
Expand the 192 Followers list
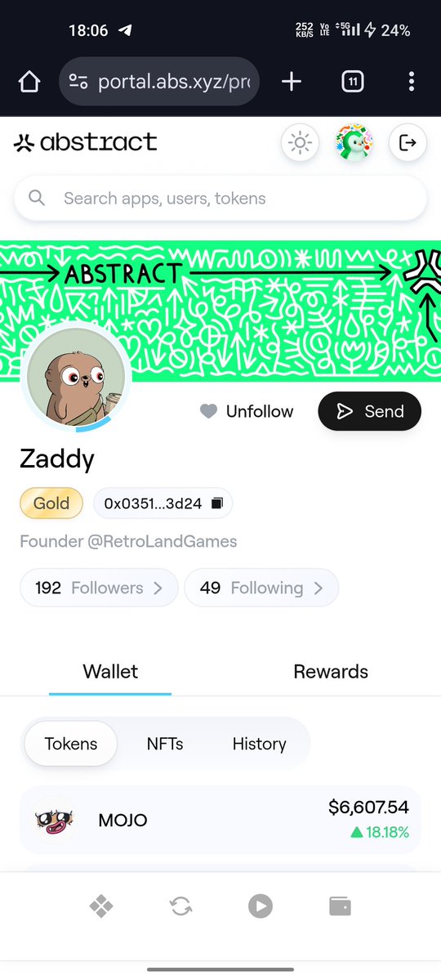click(99, 588)
